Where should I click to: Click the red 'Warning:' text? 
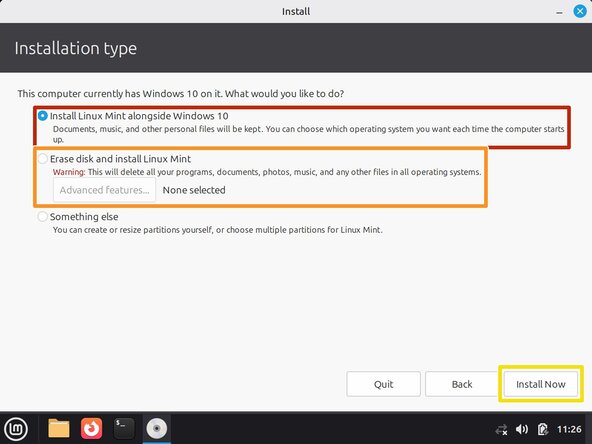pos(69,172)
